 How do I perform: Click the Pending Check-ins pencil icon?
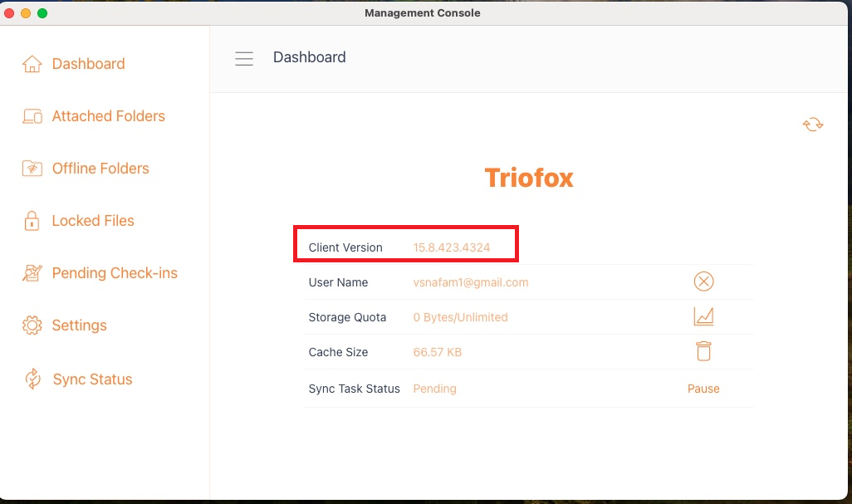tap(32, 273)
